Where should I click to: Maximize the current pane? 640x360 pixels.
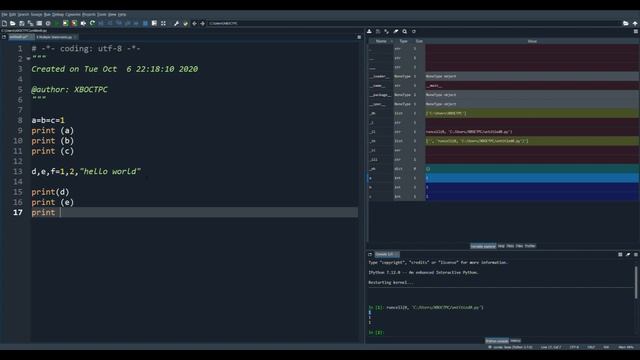point(154,23)
